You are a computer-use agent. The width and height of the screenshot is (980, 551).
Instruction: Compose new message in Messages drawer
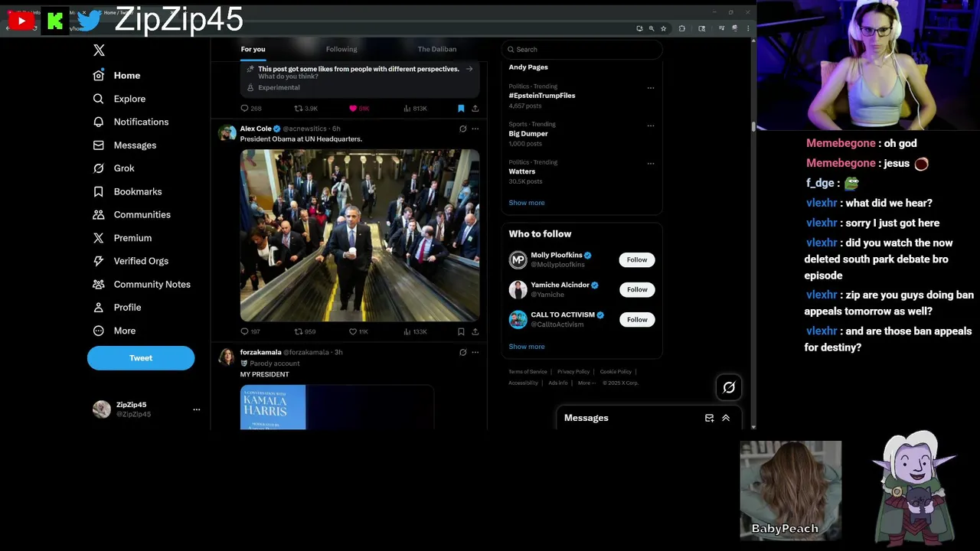pyautogui.click(x=710, y=418)
